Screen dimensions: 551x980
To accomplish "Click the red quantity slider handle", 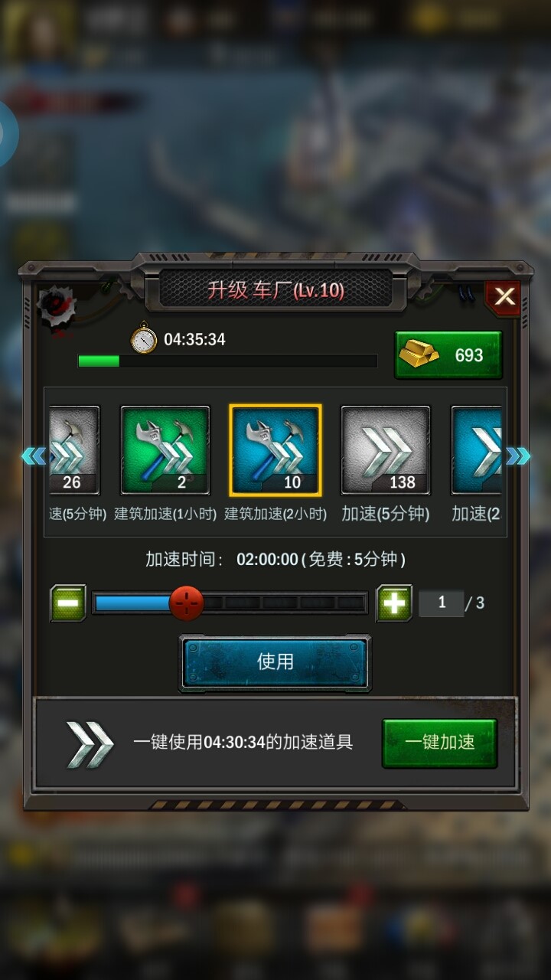I will click(187, 603).
